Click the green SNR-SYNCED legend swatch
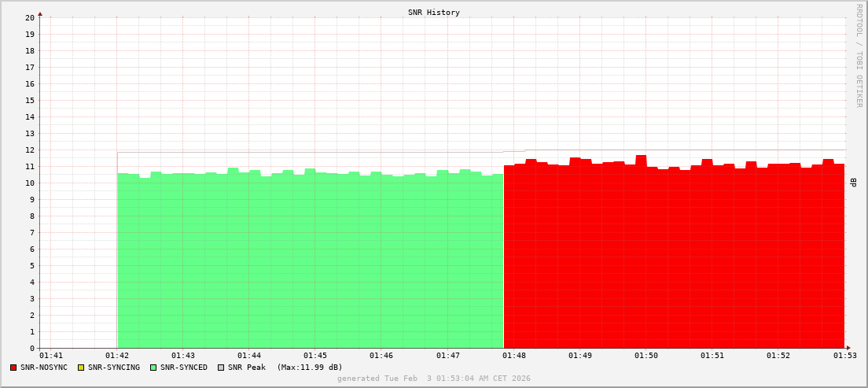The image size is (868, 388). click(x=153, y=368)
